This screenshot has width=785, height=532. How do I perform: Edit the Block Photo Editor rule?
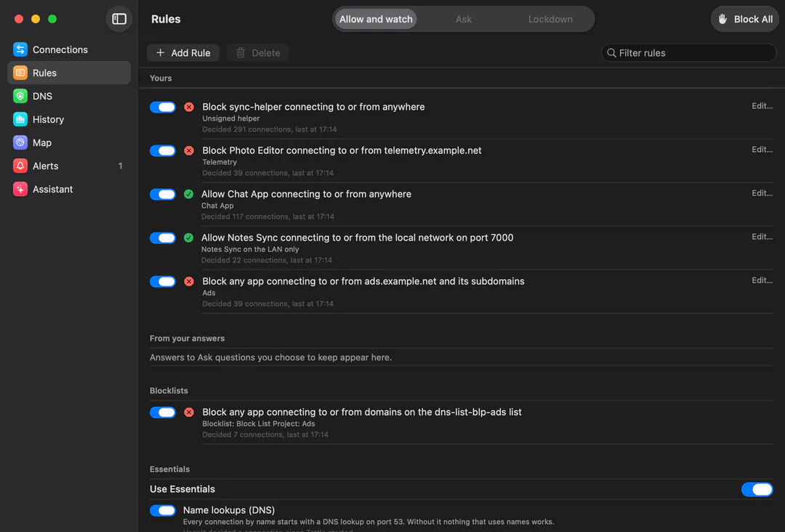click(762, 149)
